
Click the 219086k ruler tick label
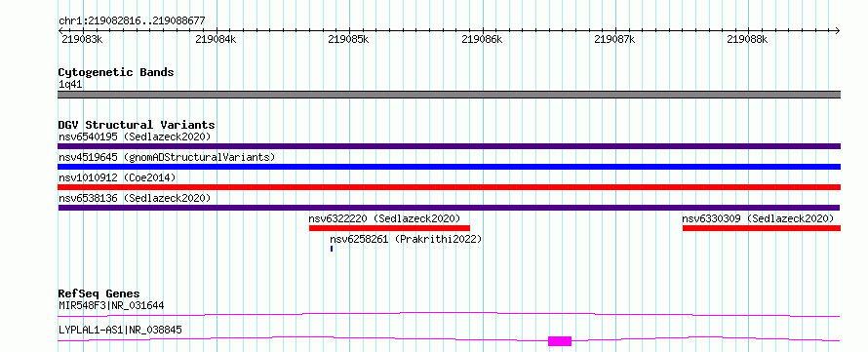click(482, 39)
